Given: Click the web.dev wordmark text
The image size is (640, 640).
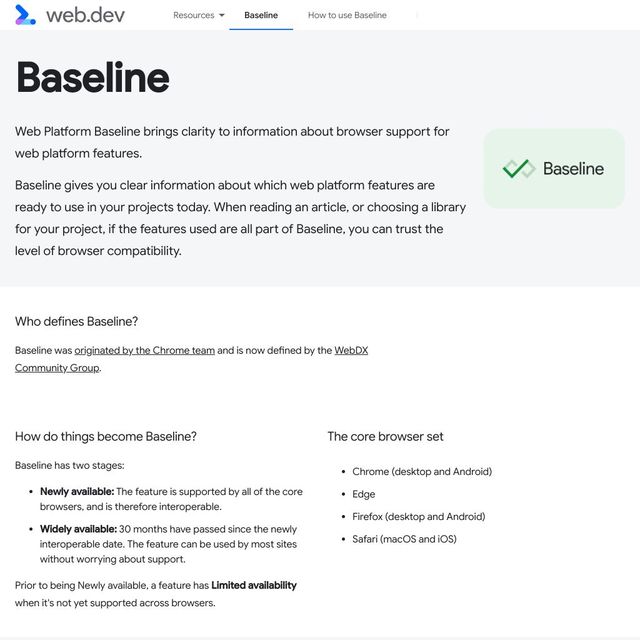Looking at the screenshot, I should [x=85, y=15].
